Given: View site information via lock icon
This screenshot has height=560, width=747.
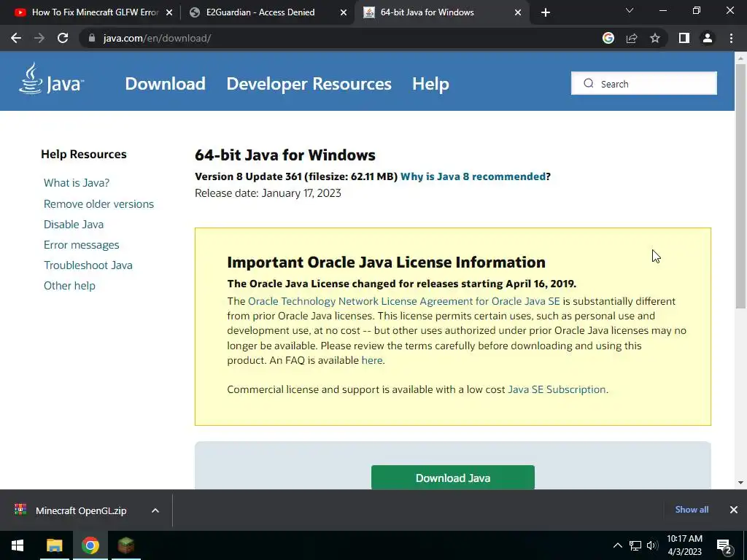Looking at the screenshot, I should 92,38.
